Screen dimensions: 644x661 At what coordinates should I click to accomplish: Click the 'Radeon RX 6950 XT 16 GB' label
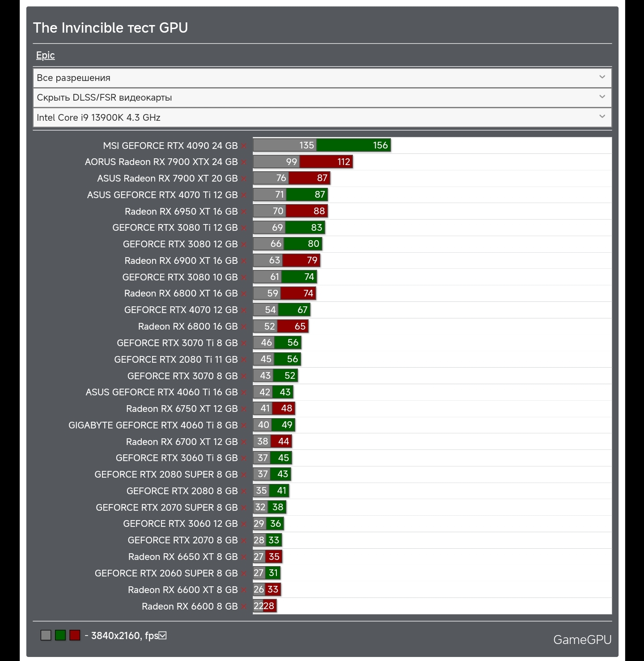click(181, 212)
